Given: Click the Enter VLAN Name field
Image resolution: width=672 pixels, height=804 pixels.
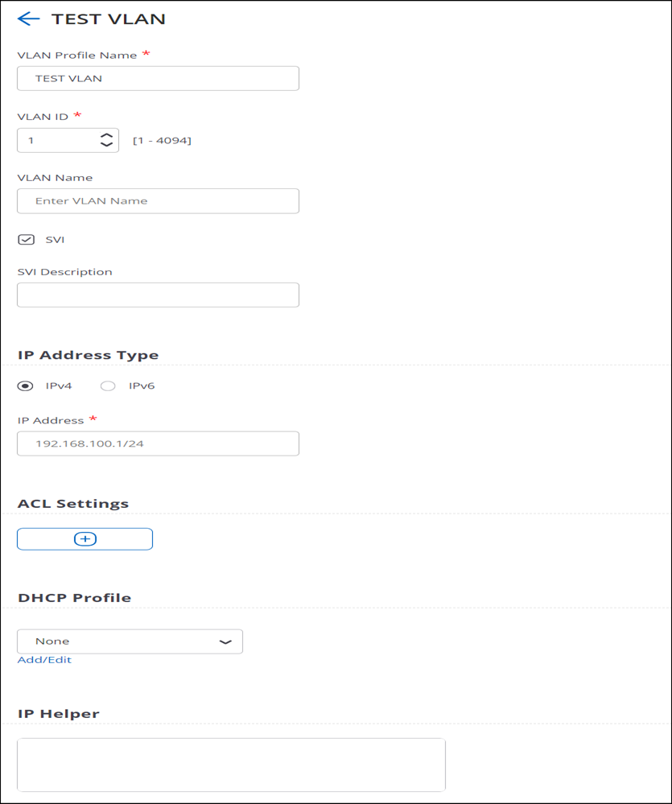Looking at the screenshot, I should click(x=158, y=201).
